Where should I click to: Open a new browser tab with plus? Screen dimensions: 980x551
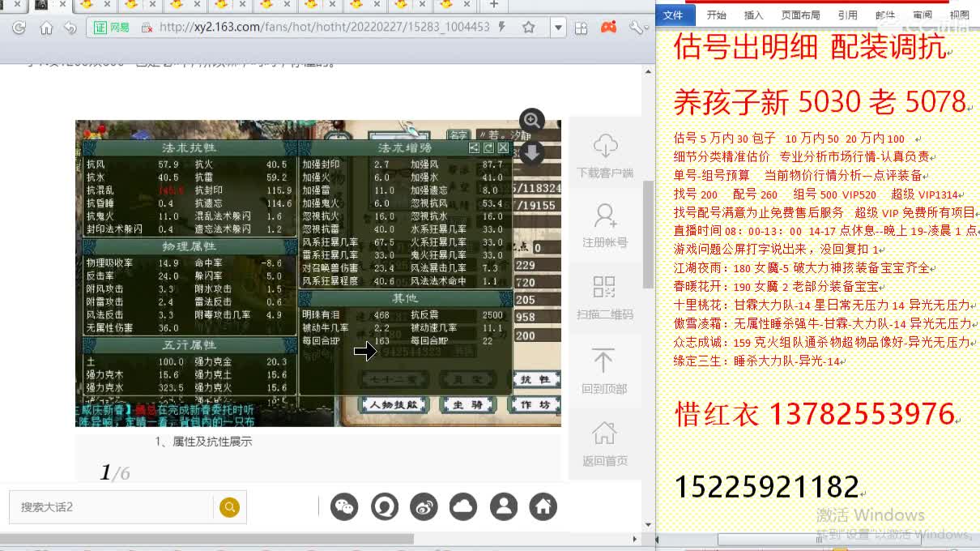[493, 5]
